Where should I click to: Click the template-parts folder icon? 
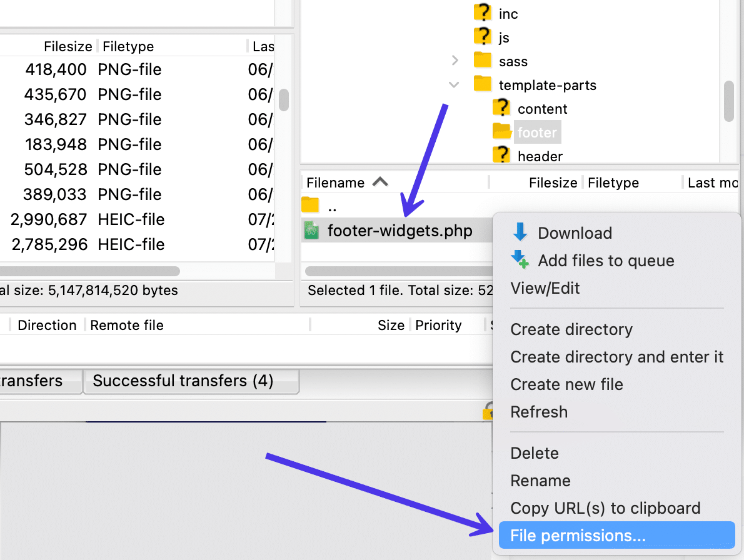coord(481,84)
